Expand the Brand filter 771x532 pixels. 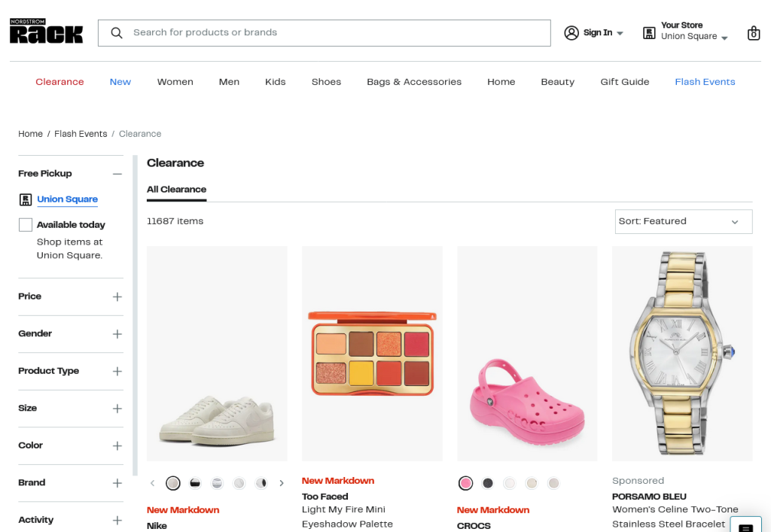pos(117,483)
